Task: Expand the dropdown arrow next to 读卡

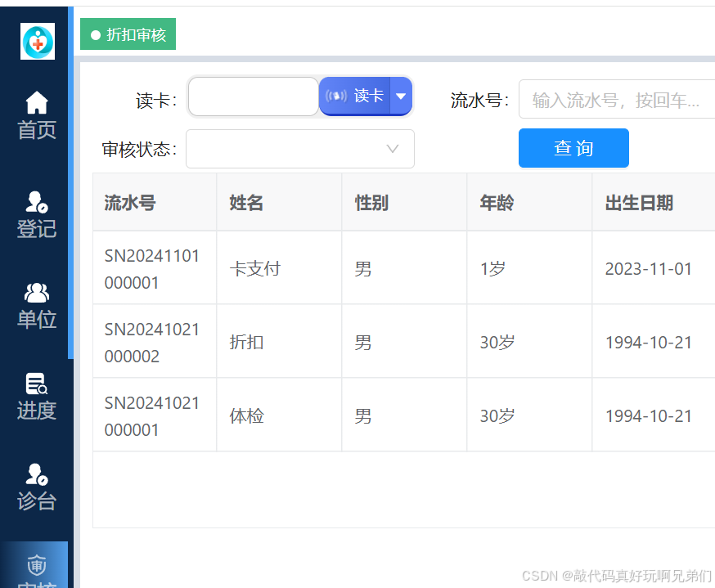Action: [401, 96]
